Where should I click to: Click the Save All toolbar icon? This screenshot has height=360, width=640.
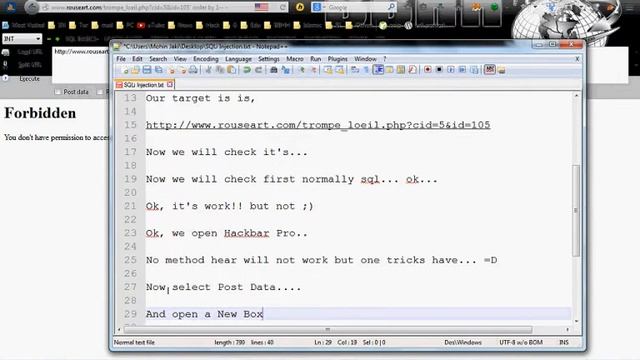tap(159, 70)
